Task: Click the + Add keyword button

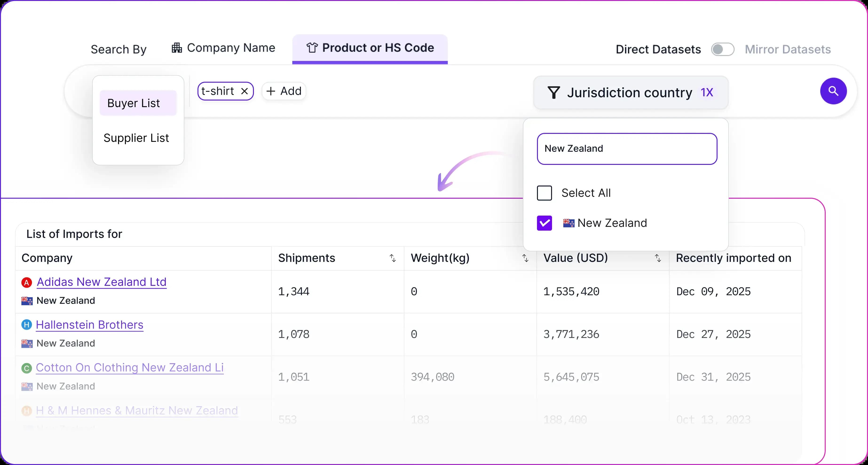Action: pyautogui.click(x=284, y=91)
